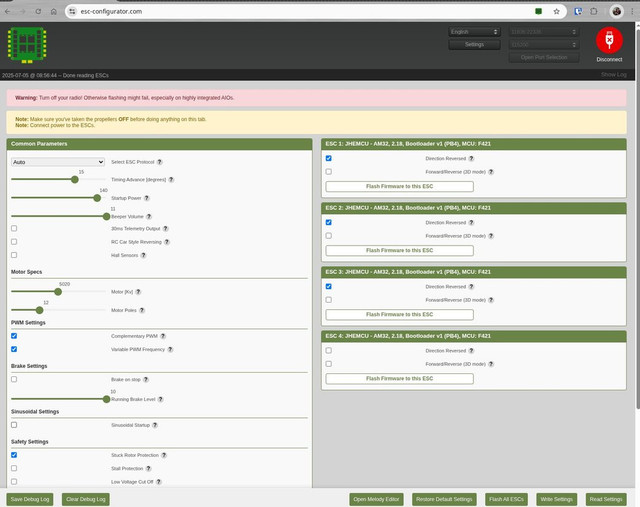Click the Open Port Selection button
Screen dimensions: 640x507
(x=544, y=58)
